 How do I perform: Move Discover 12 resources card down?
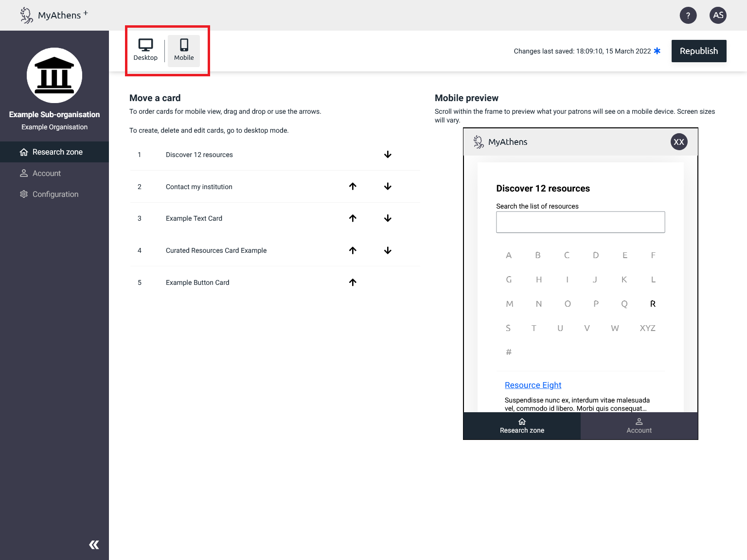(388, 155)
